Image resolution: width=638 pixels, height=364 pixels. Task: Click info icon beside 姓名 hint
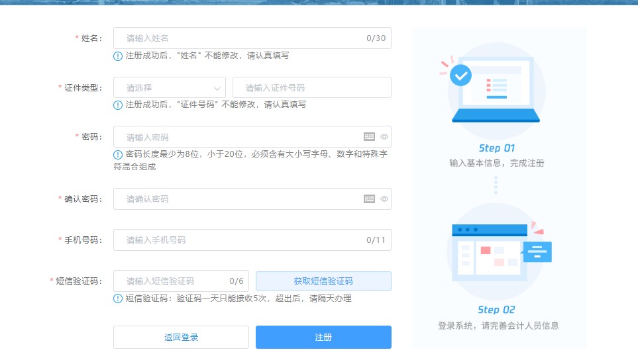pyautogui.click(x=117, y=56)
